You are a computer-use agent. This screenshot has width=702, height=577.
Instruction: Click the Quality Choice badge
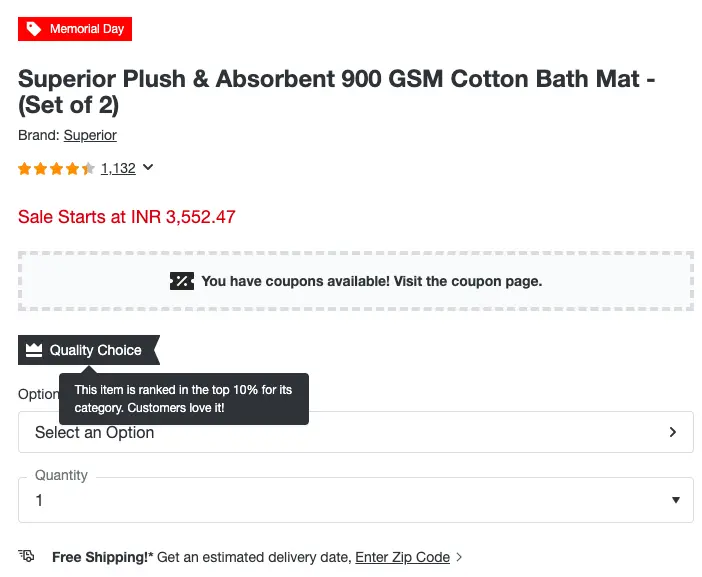(x=89, y=350)
